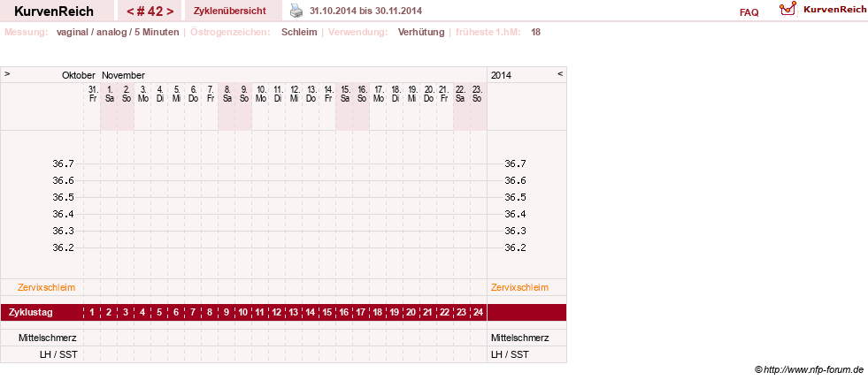
Task: Select date column 1. Sa
Action: [110, 94]
